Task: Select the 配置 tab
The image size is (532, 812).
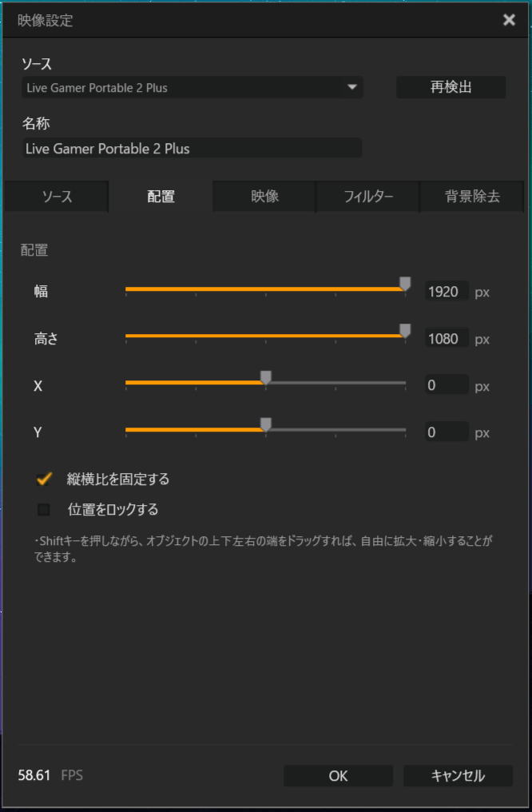Action: click(x=161, y=197)
